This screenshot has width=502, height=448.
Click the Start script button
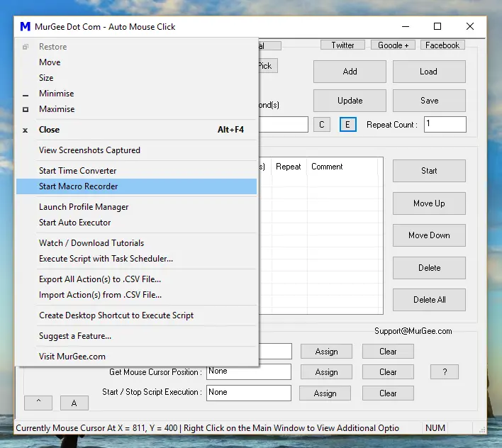(428, 171)
